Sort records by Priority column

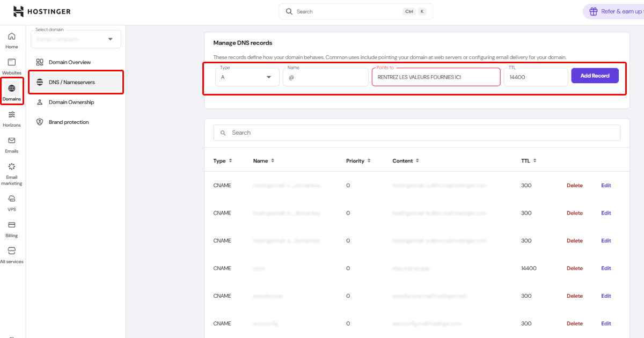coord(358,160)
